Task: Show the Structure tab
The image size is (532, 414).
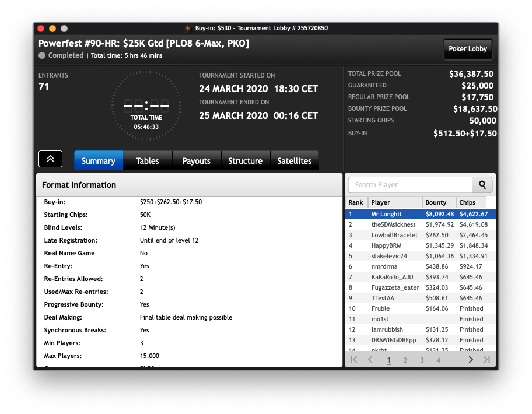Action: (x=245, y=161)
